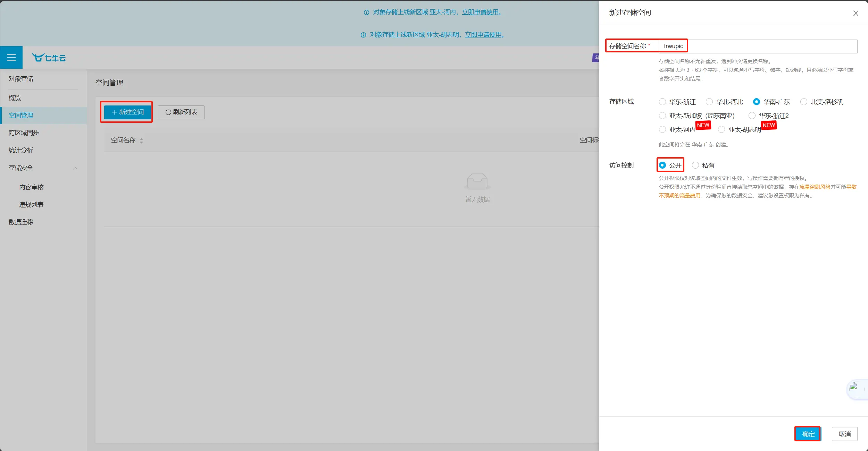The width and height of the screenshot is (868, 451).
Task: Open 统计分析 in sidebar
Action: pyautogui.click(x=21, y=150)
